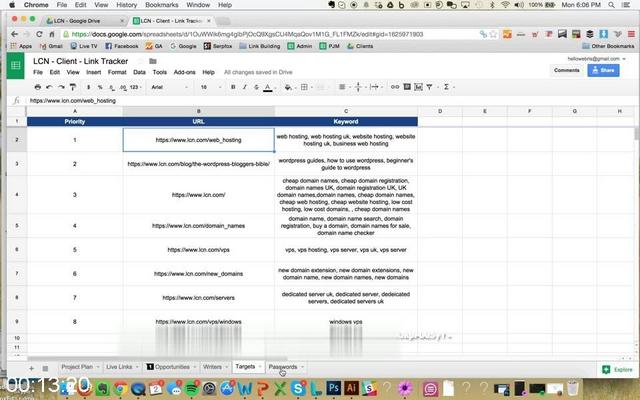Open the cell borders menu
Image resolution: width=640 pixels, height=400 pixels.
coord(304,87)
